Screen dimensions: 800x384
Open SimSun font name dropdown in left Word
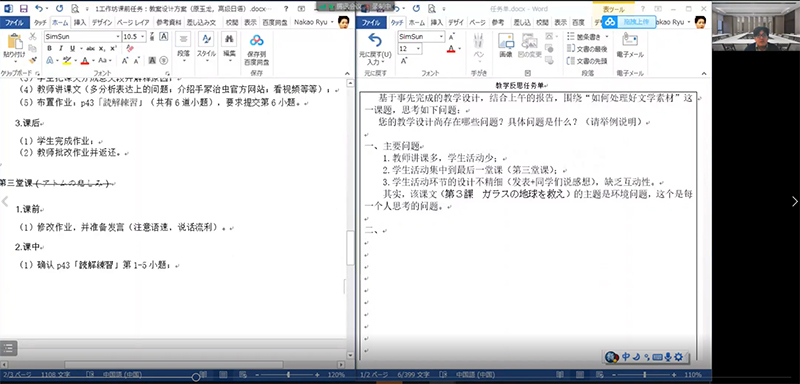pos(118,37)
